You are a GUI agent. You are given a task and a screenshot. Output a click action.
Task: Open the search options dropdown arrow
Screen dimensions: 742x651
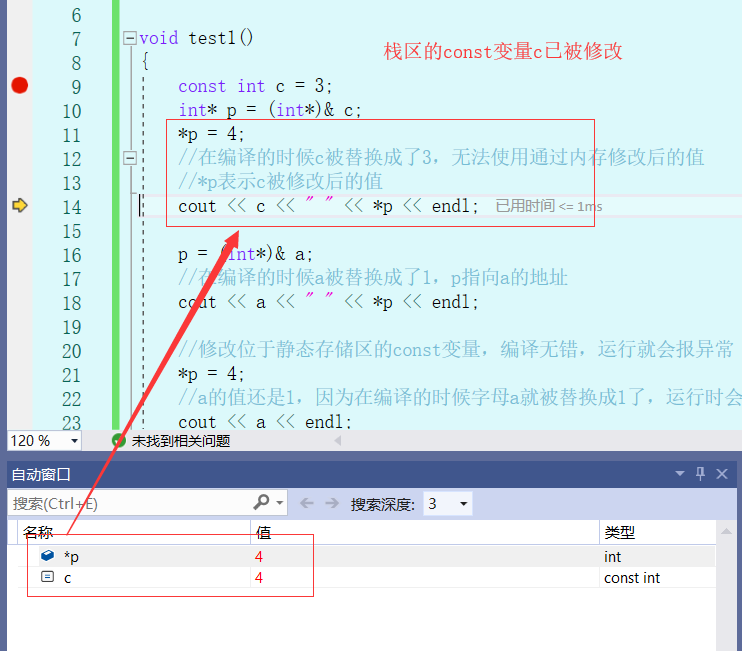280,503
